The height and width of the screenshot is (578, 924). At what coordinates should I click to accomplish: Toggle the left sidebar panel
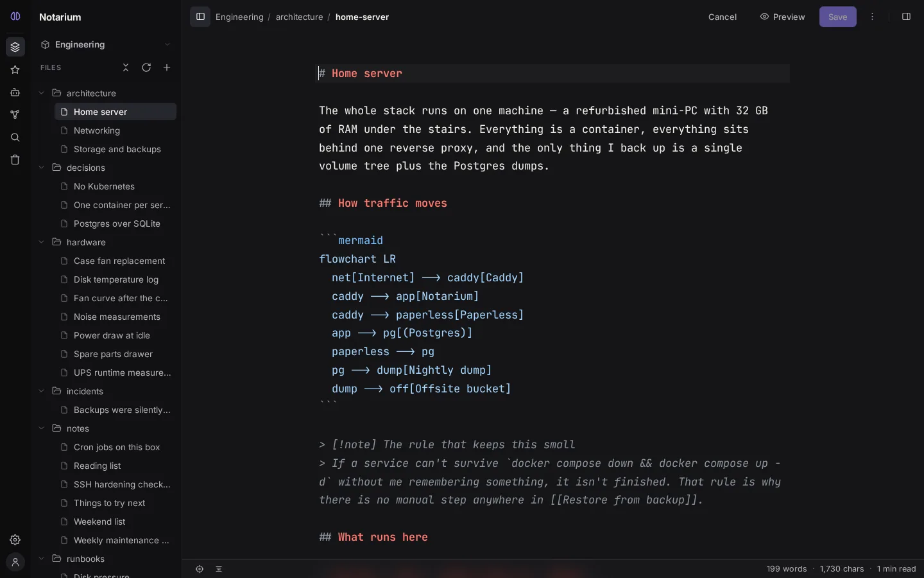pyautogui.click(x=200, y=17)
